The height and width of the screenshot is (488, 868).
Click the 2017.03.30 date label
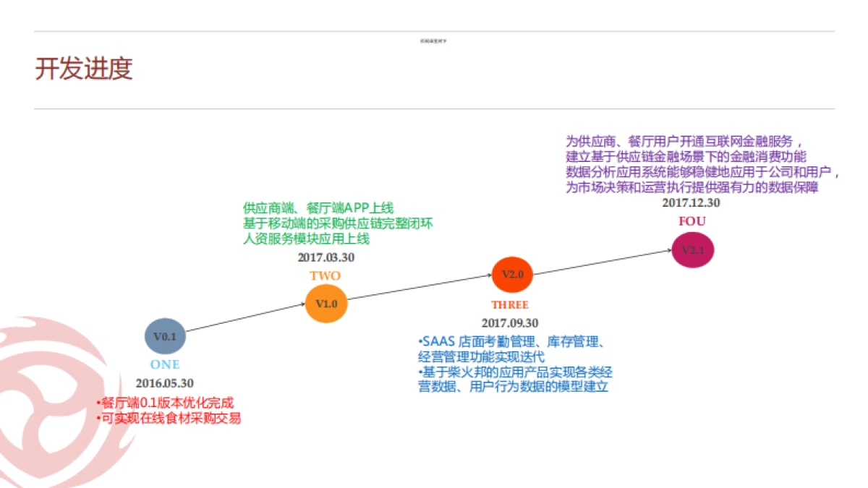tap(326, 257)
